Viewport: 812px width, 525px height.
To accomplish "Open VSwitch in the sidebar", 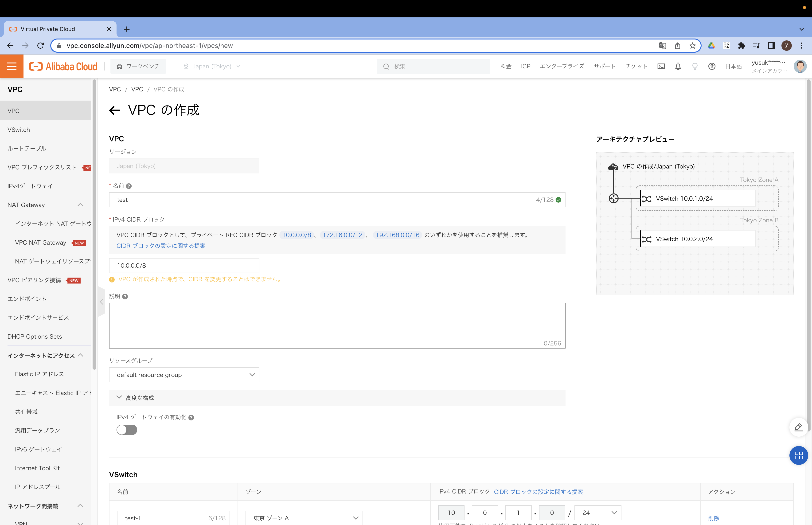I will [19, 129].
